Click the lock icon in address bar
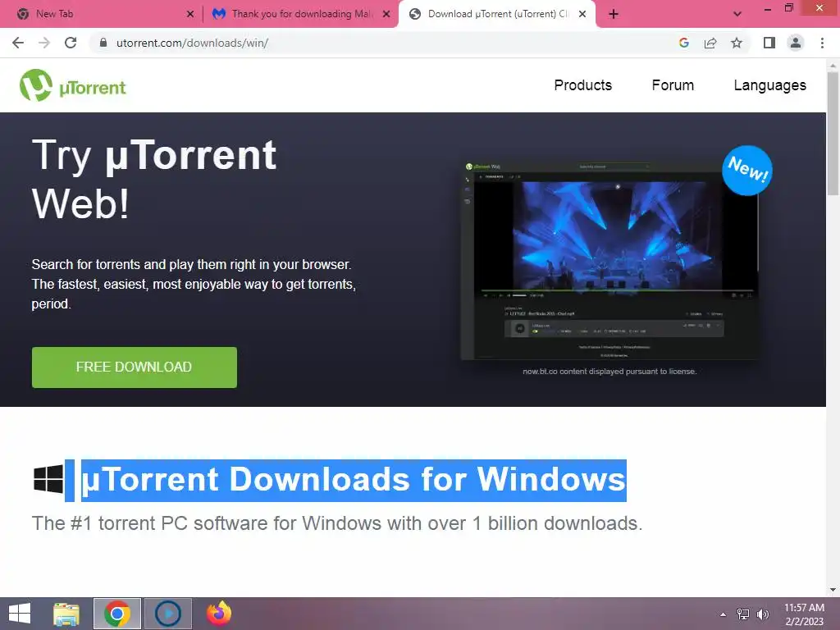This screenshot has height=630, width=840. point(104,43)
